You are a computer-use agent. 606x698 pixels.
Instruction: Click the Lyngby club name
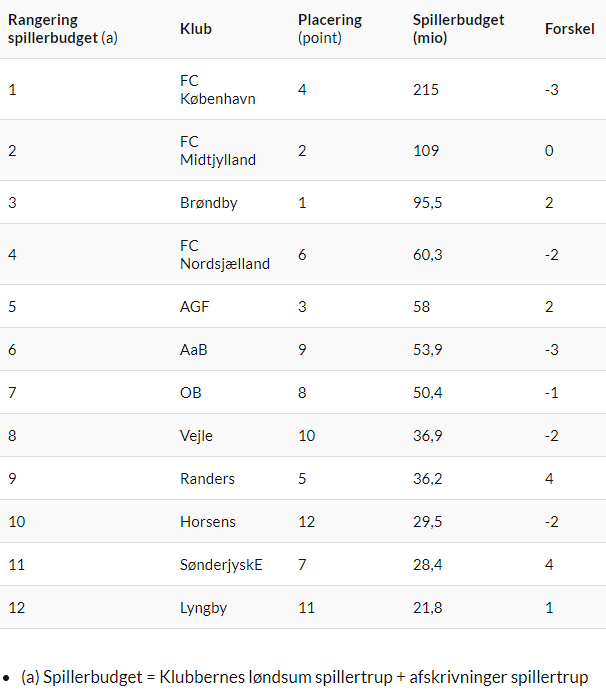(x=205, y=608)
